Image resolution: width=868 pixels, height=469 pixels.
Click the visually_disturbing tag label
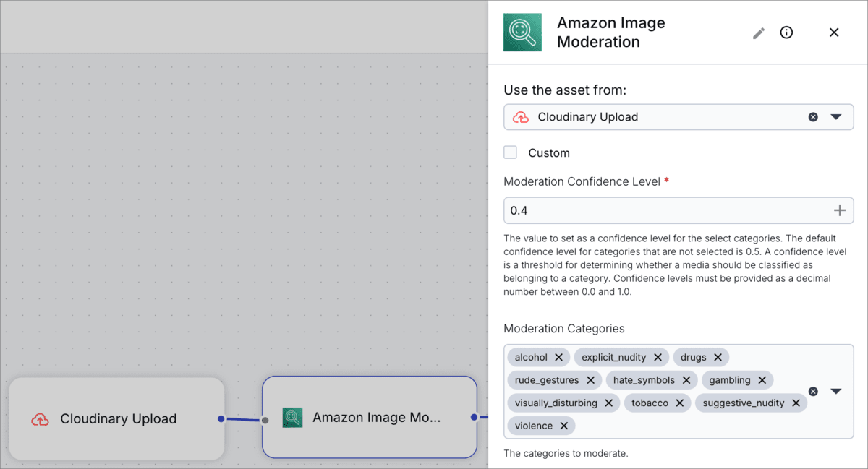(x=556, y=403)
